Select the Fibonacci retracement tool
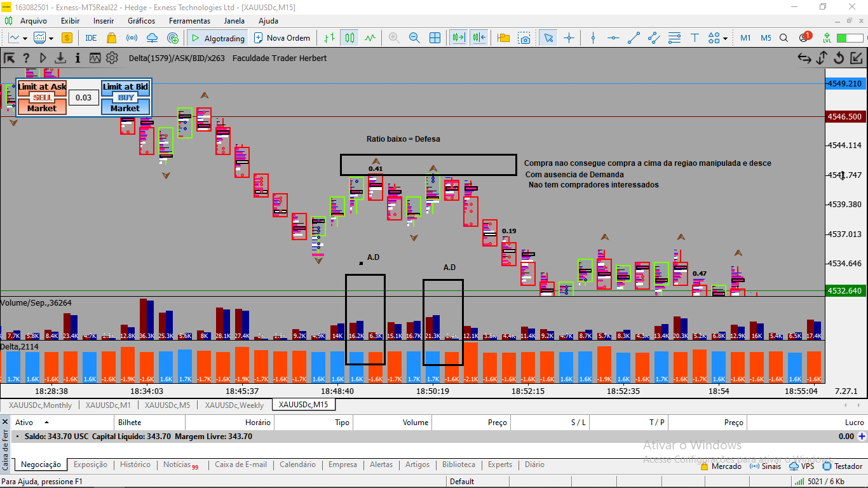This screenshot has width=868, height=488. (675, 38)
